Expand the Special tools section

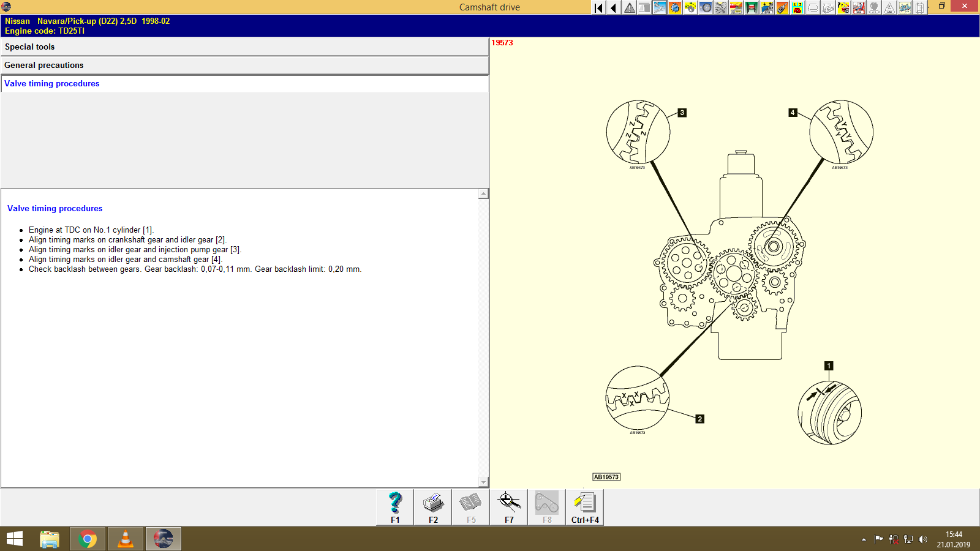click(245, 47)
